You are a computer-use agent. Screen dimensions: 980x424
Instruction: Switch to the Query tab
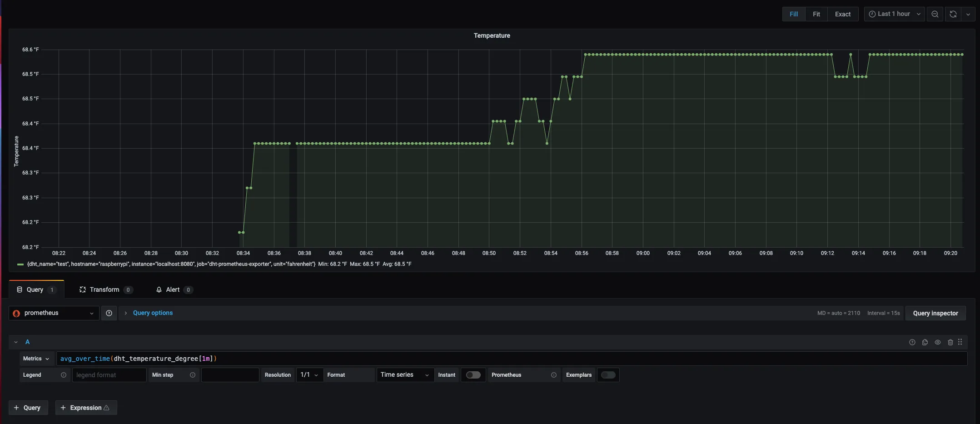[x=36, y=289]
